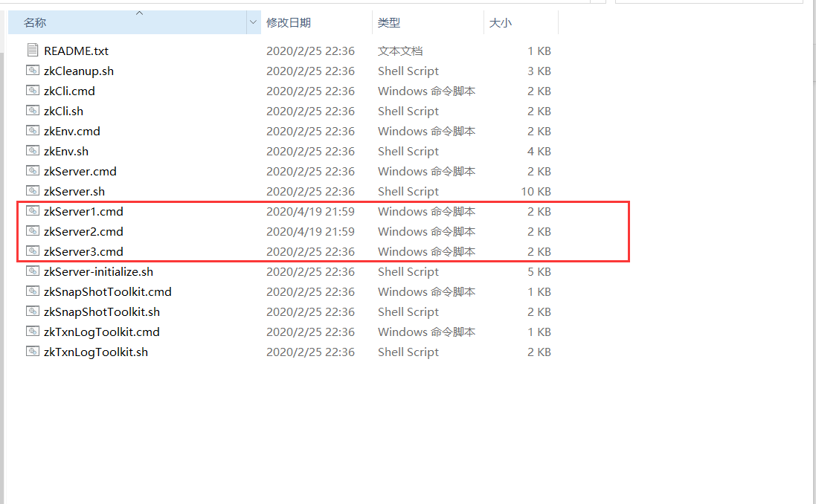Select the zkCli.sh file name

(63, 112)
